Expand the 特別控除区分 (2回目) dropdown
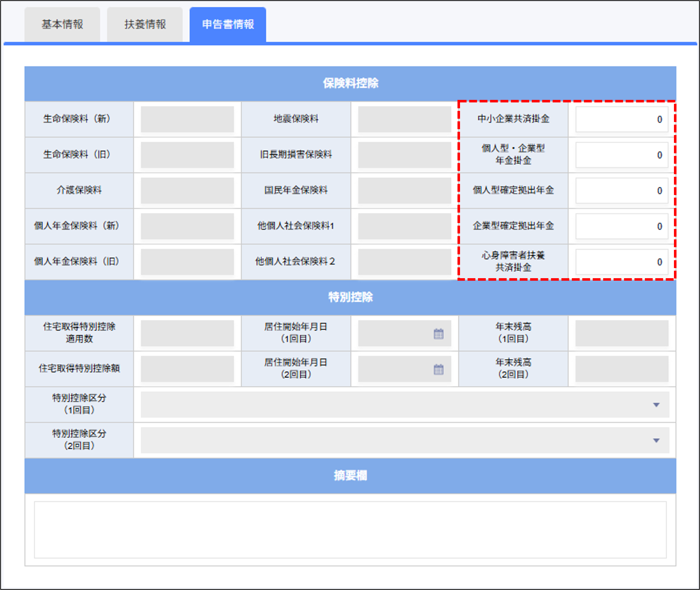Screen dimensions: 700x590 pos(656,440)
